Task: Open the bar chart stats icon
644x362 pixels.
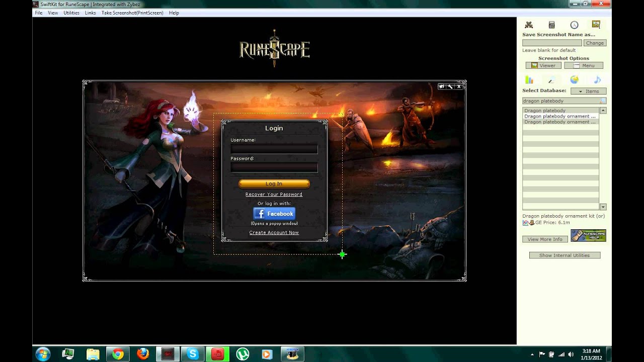Action: pos(529,80)
